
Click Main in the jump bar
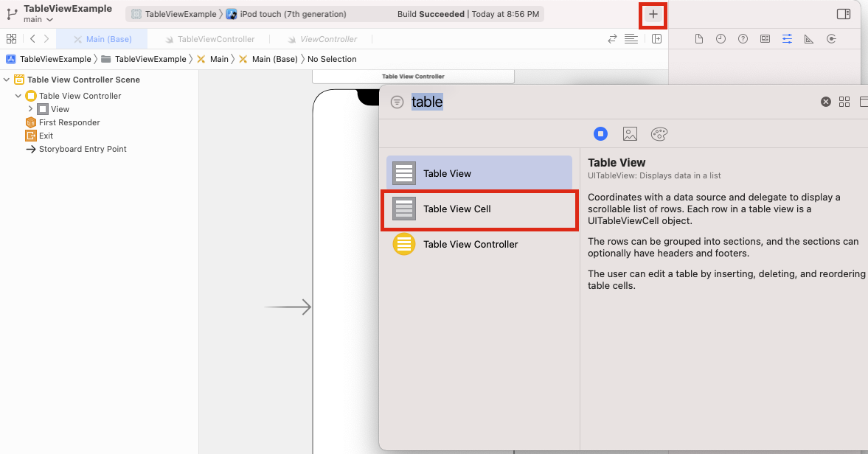click(x=212, y=59)
